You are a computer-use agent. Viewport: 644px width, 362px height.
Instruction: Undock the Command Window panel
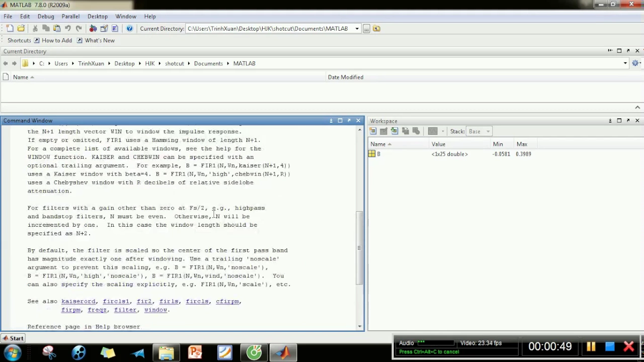coord(349,121)
